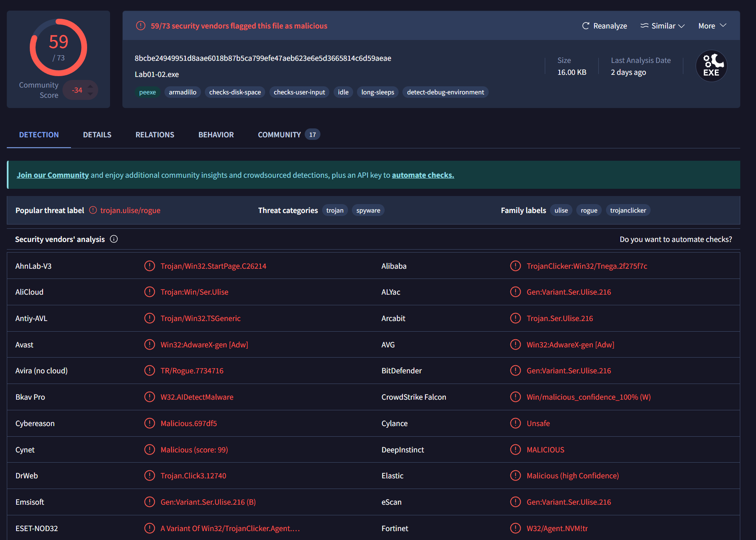Image resolution: width=756 pixels, height=540 pixels.
Task: Click the EXE file type icon
Action: (x=711, y=66)
